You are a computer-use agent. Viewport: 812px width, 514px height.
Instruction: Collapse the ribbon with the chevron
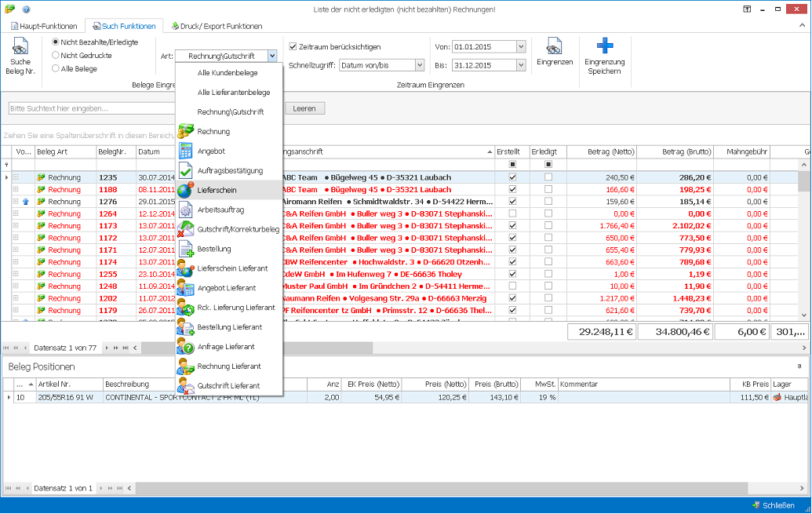point(802,25)
